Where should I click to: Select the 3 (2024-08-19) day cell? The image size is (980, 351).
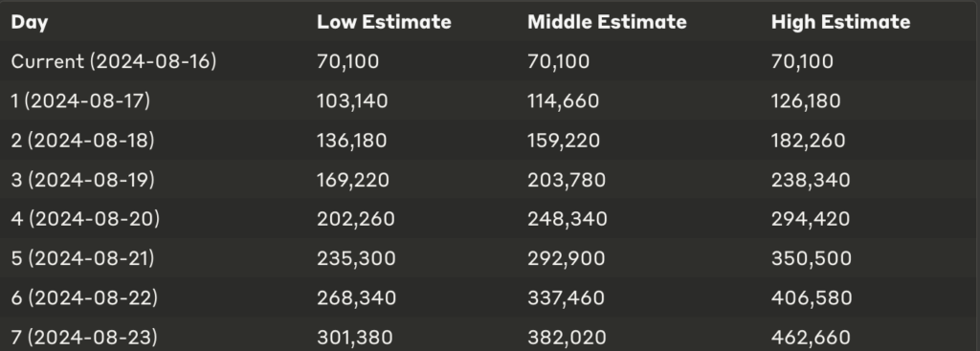(x=83, y=179)
